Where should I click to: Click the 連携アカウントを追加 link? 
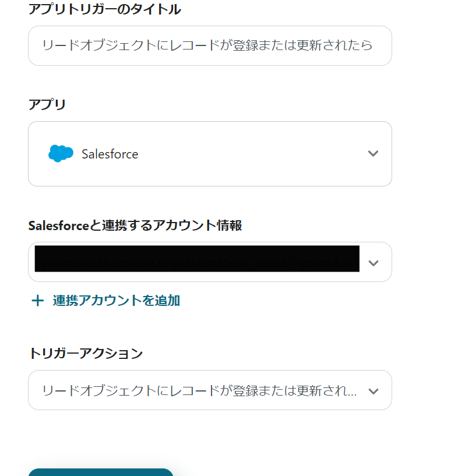tap(116, 301)
